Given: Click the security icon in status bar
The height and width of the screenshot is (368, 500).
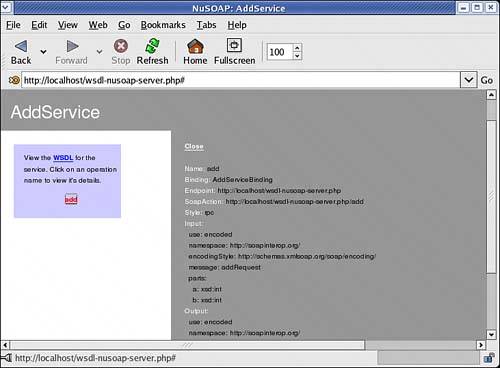Looking at the screenshot, I should coord(489,358).
